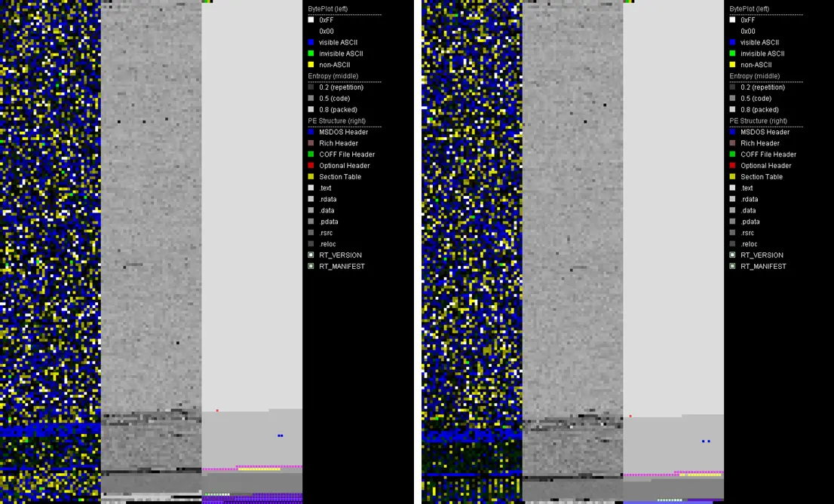Click the two blue dots in right PE structure column

(x=706, y=441)
